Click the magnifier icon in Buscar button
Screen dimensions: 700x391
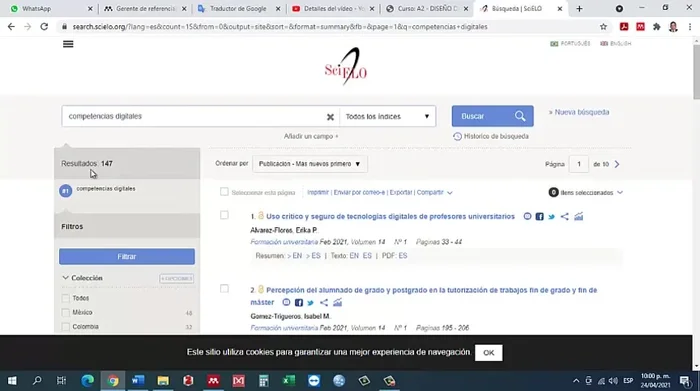point(520,116)
